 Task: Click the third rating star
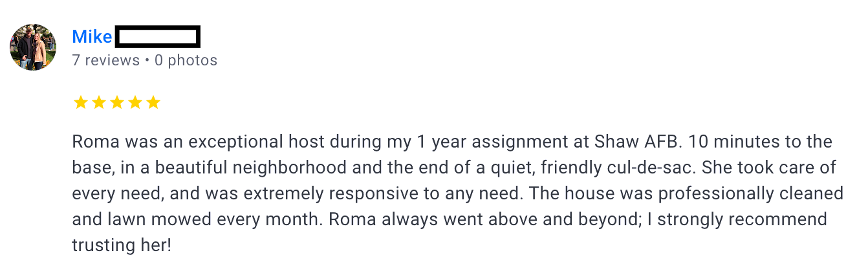(116, 102)
